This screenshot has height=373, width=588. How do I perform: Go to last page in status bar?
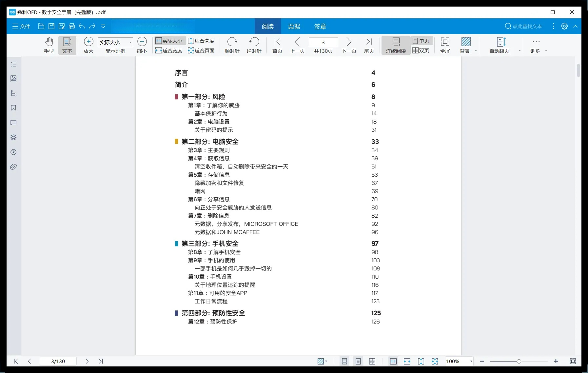coord(101,361)
